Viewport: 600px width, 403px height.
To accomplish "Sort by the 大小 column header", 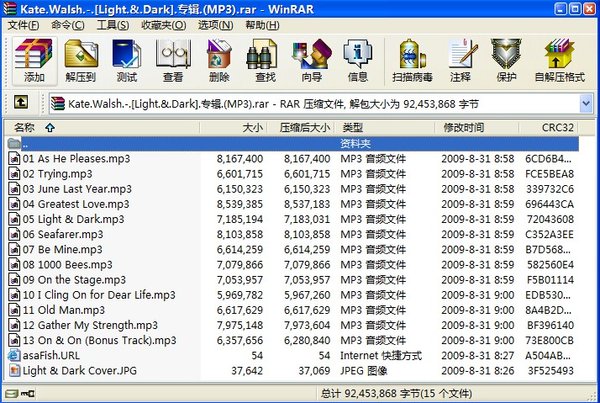I will coord(233,127).
